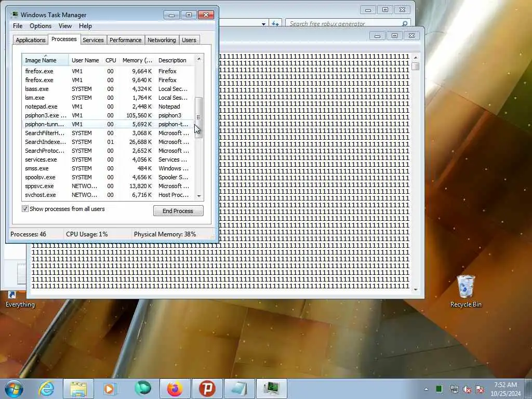Switch to the Applications tab
532x399 pixels.
coord(31,40)
